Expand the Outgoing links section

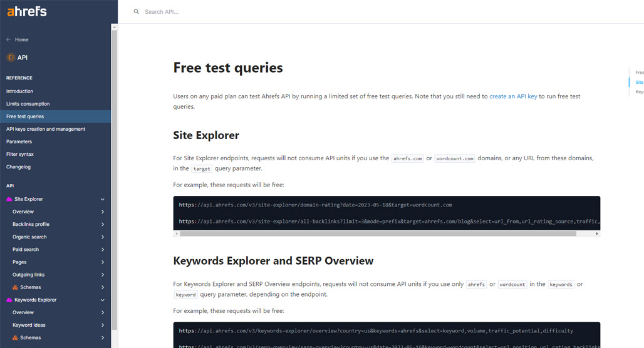tap(103, 275)
